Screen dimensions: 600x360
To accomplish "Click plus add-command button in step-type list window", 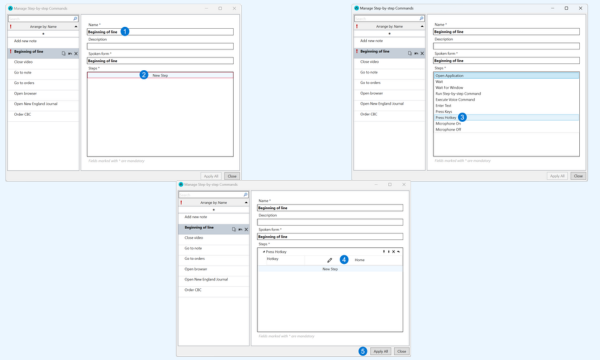I will [390, 34].
